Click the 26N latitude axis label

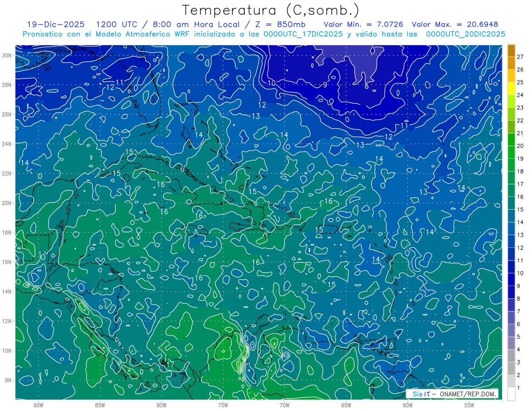coord(7,114)
